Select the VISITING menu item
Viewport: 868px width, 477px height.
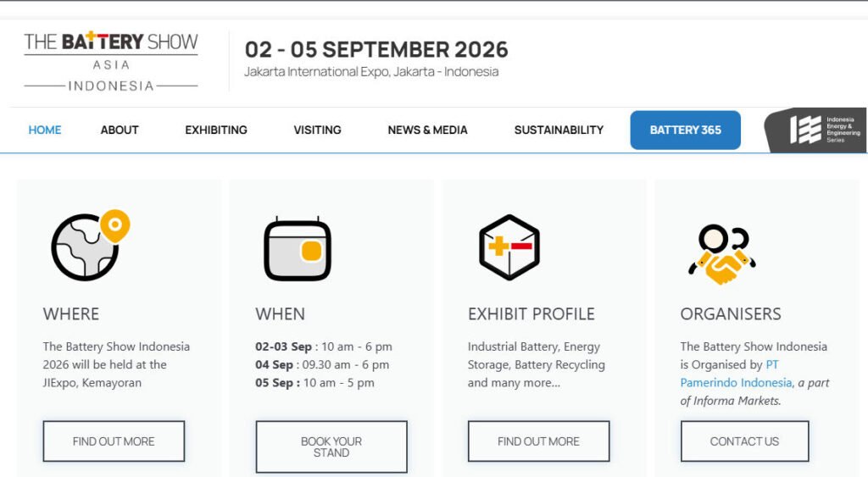[317, 130]
